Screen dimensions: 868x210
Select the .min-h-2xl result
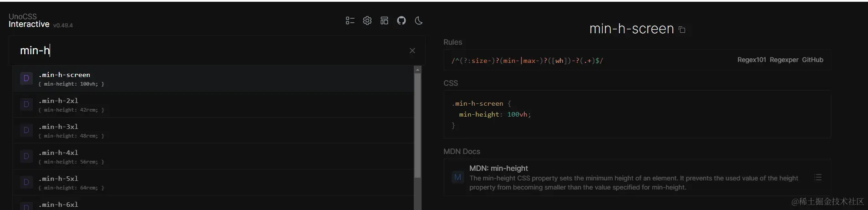click(213, 104)
